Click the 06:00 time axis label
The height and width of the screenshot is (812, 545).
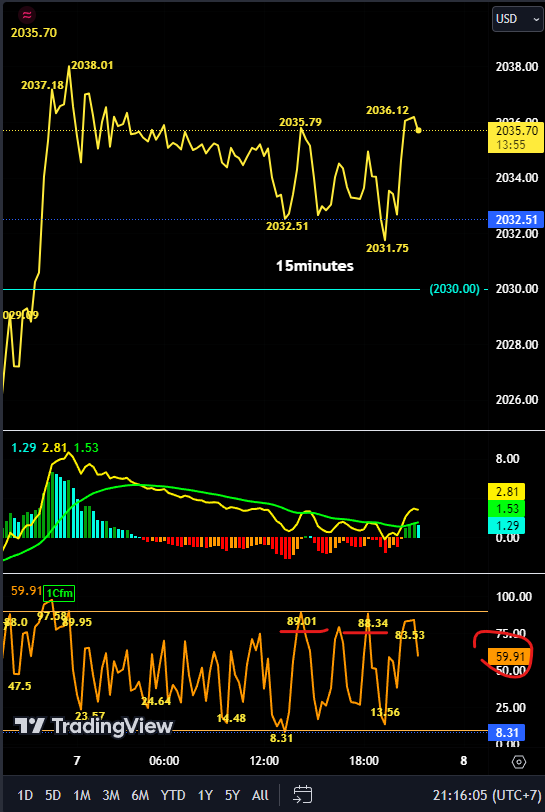[164, 761]
